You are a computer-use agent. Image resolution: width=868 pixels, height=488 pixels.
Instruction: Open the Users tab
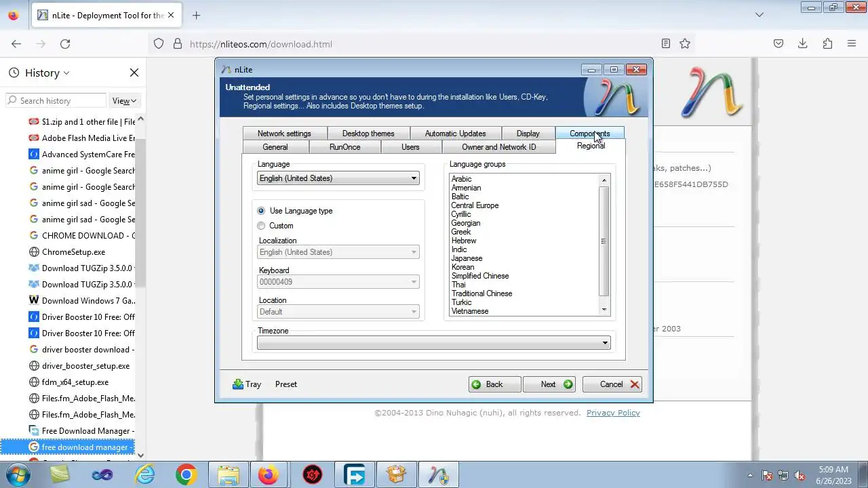pos(410,147)
